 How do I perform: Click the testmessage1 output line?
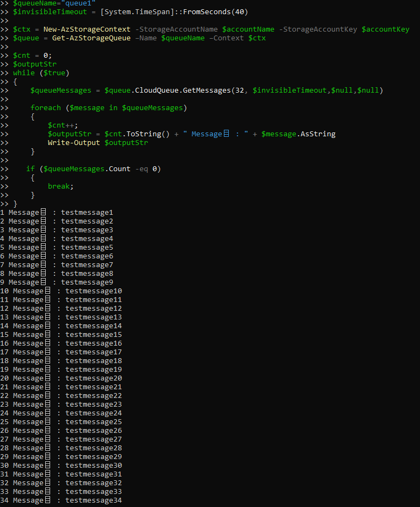pos(87,212)
